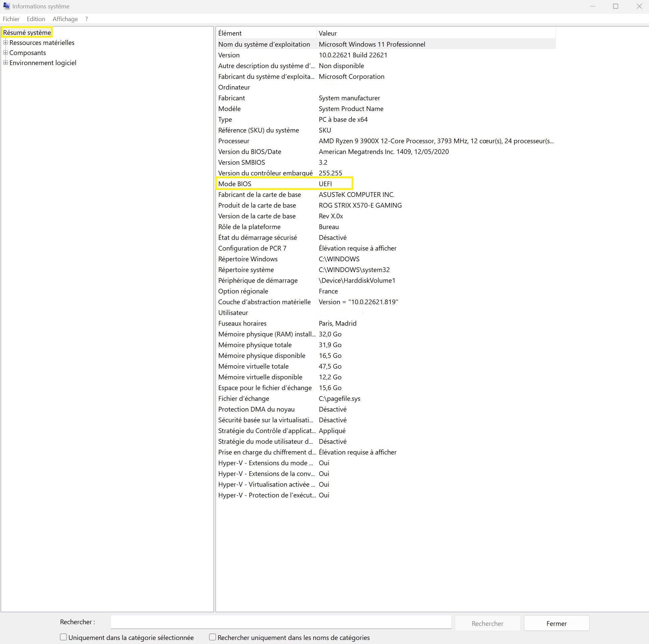Click the Rechercher button
649x644 pixels.
[487, 624]
